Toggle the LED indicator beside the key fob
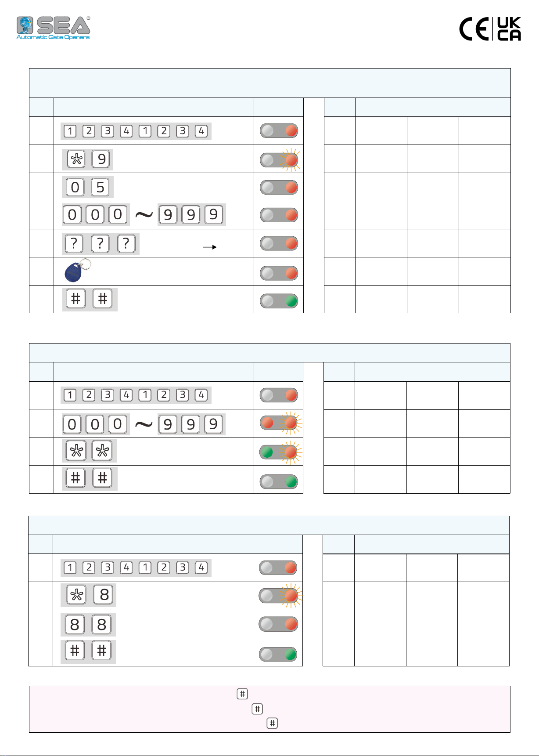Screen dimensions: 539x756 point(279,273)
